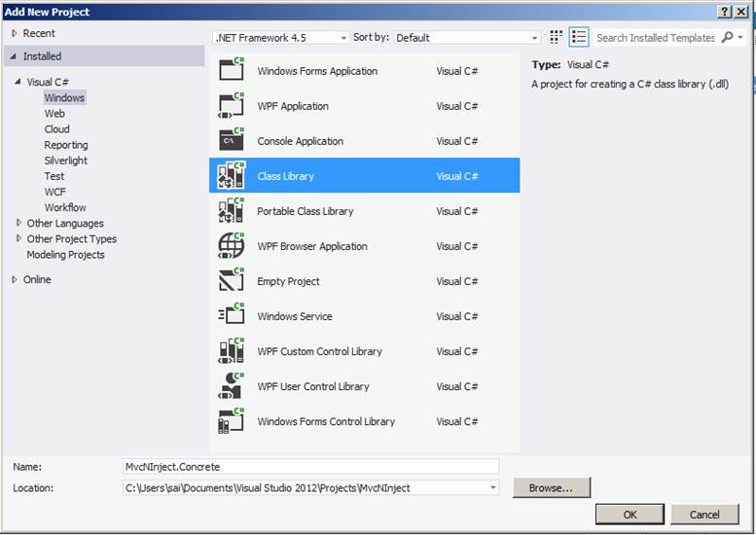Select the Web category
Image resolution: width=756 pixels, height=535 pixels.
[54, 114]
